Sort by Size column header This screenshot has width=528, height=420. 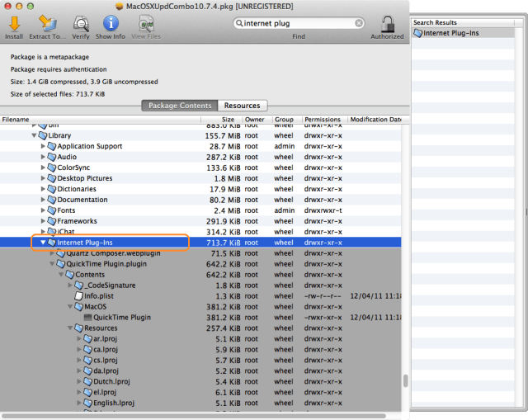point(222,120)
